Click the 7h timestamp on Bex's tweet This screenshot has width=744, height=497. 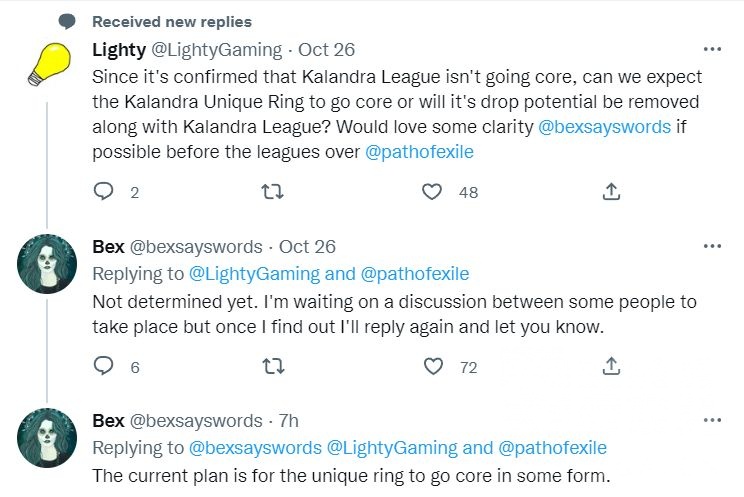[x=288, y=421]
